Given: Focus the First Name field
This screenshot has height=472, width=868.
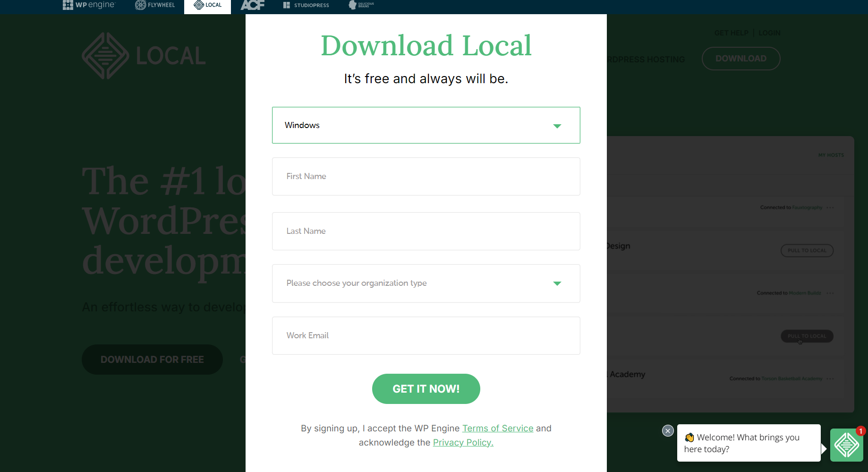Looking at the screenshot, I should (426, 176).
